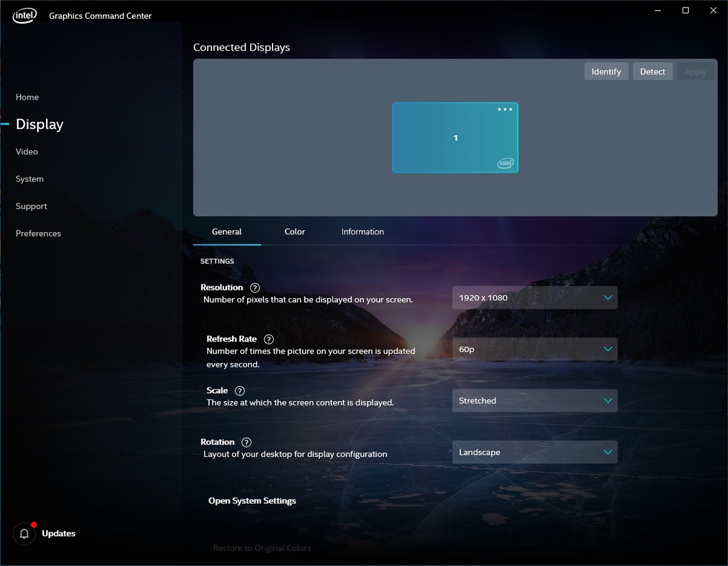This screenshot has width=728, height=566.
Task: Open Preferences in sidebar
Action: (38, 233)
